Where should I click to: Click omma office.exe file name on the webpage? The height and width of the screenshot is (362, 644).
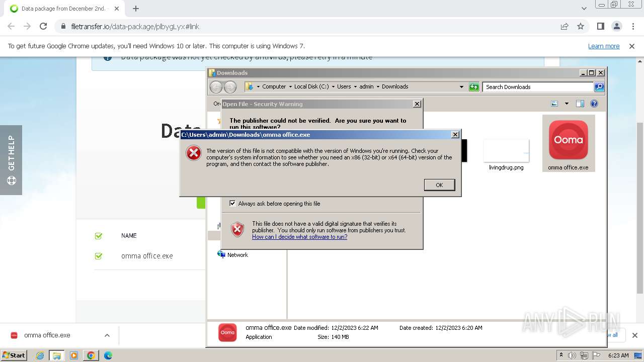tap(147, 256)
